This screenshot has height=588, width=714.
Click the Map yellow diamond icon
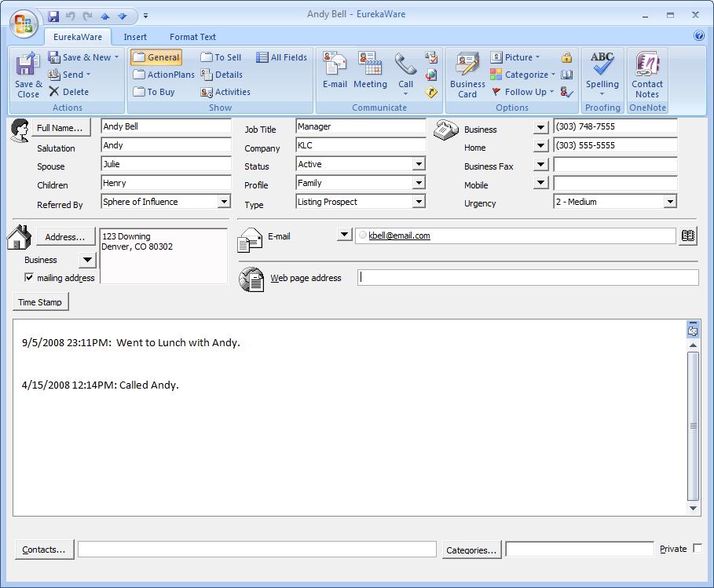click(x=431, y=92)
